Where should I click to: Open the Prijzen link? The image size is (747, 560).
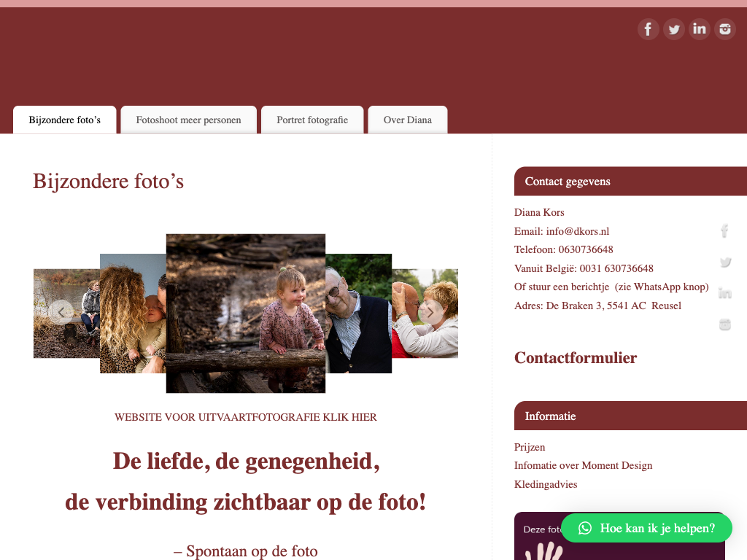pyautogui.click(x=530, y=447)
